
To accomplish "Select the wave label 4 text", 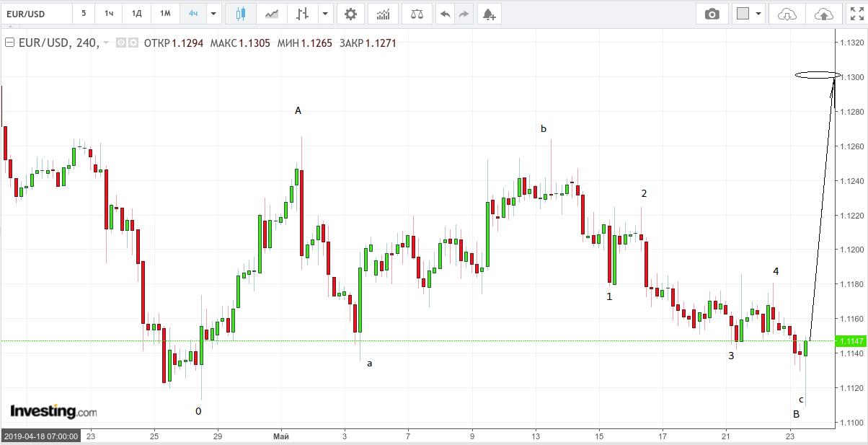I will [x=776, y=271].
